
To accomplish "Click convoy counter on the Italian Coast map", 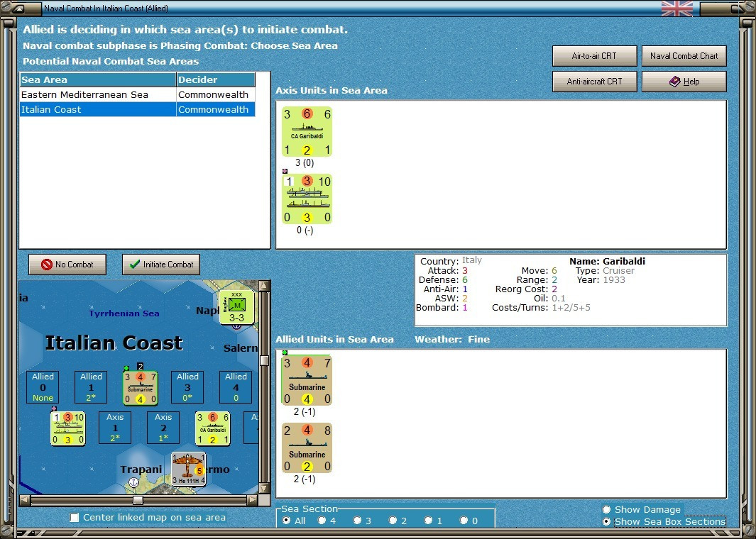I will (x=68, y=428).
